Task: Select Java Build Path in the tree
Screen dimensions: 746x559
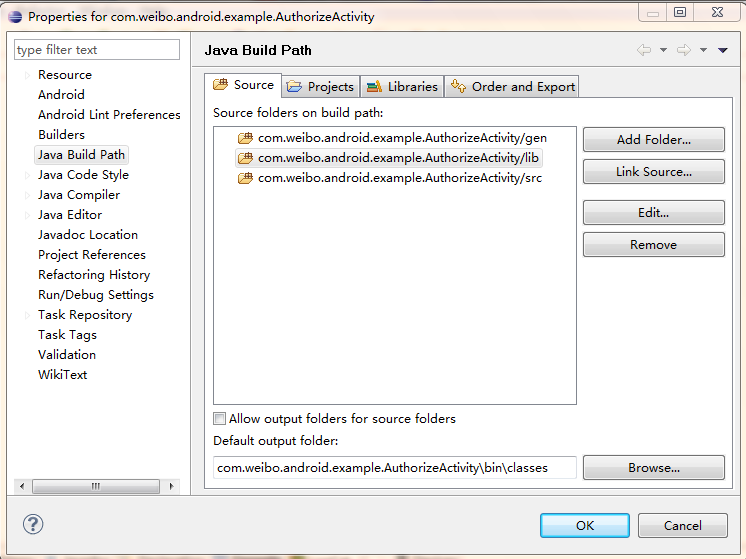Action: tap(81, 155)
